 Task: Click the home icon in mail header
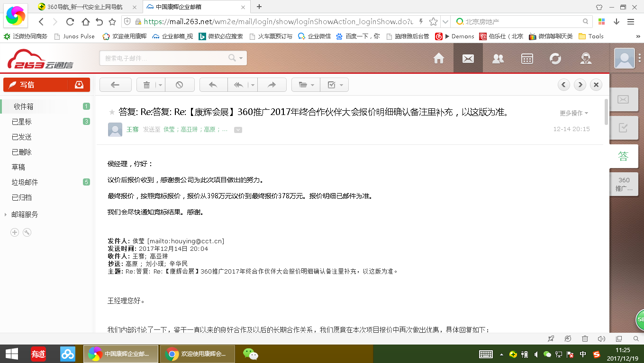(439, 58)
